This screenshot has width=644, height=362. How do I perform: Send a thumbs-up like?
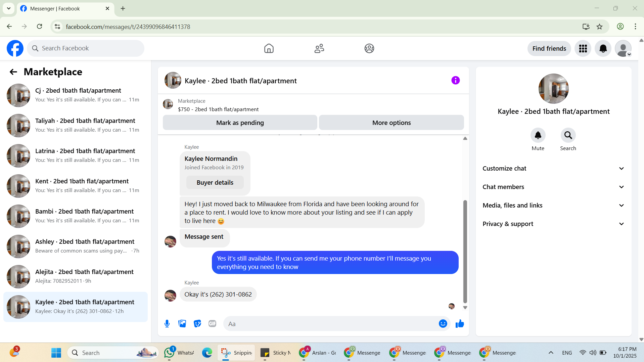click(x=460, y=324)
